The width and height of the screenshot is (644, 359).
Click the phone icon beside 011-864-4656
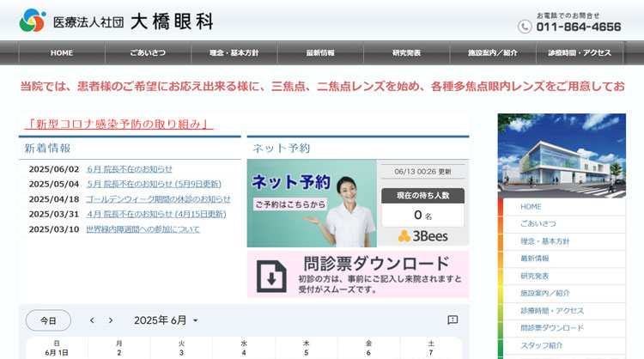point(525,27)
